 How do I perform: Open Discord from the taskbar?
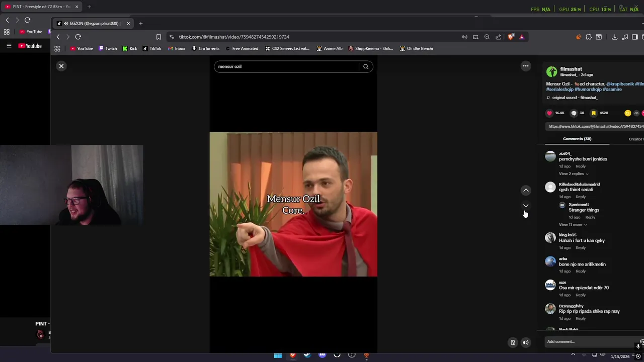[323, 355]
